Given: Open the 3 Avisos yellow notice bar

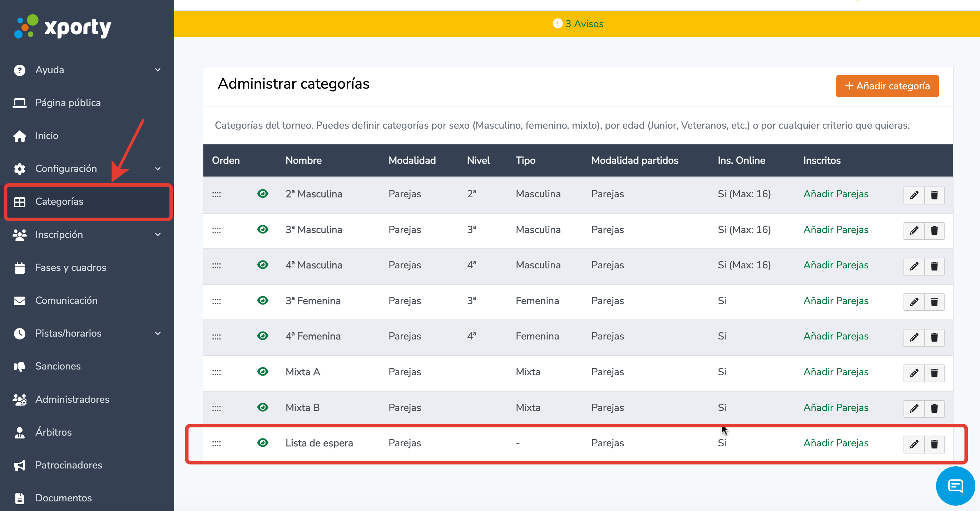Looking at the screenshot, I should coord(578,24).
